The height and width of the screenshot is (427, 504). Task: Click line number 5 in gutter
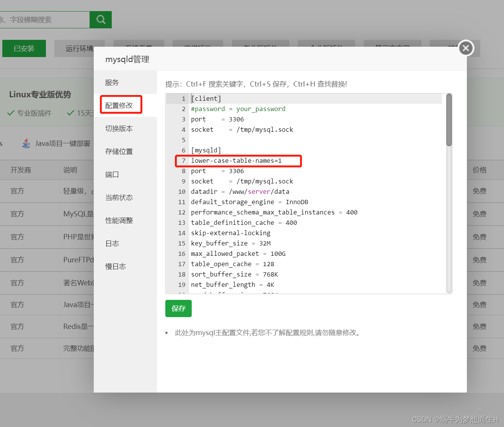[x=183, y=140]
